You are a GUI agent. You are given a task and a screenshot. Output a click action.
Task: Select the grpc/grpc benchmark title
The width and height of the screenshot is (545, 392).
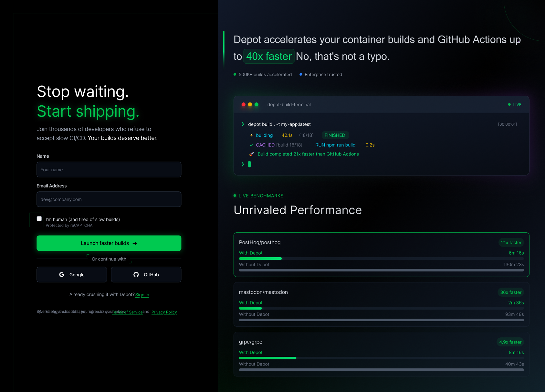pyautogui.click(x=251, y=342)
